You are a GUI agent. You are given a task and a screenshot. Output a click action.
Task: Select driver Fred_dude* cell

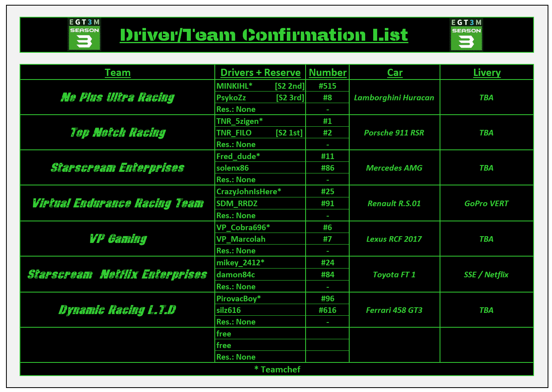tap(260, 156)
